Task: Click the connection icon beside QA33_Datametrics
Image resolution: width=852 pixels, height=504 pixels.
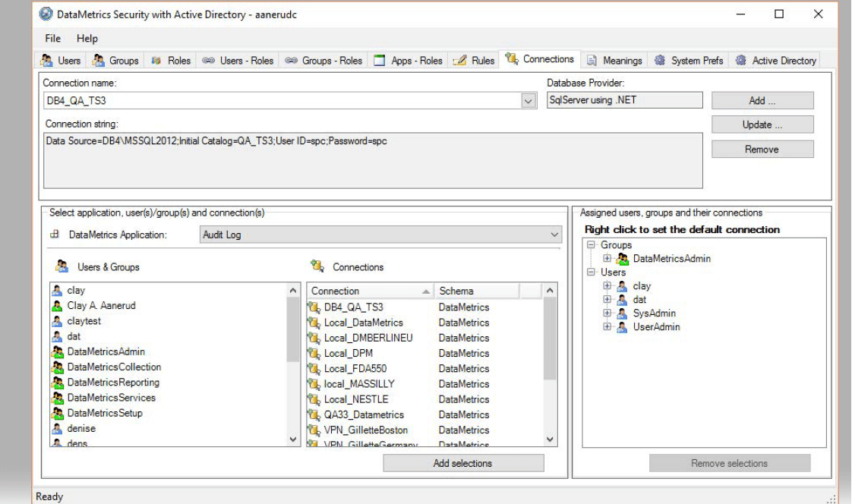Action: point(314,415)
